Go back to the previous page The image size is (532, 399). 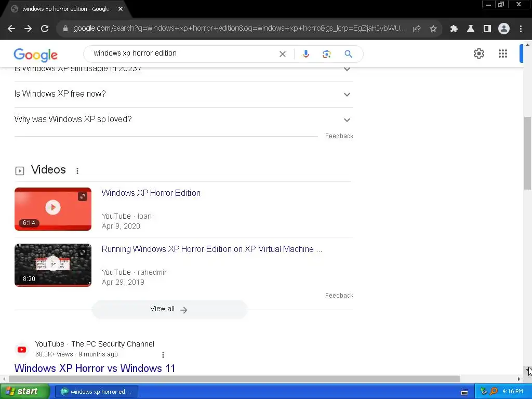[11, 29]
